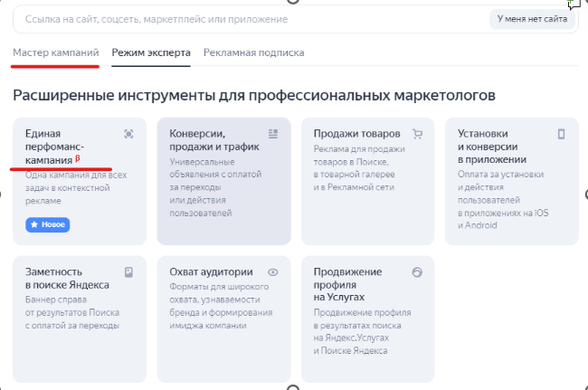588x390 pixels.
Task: Click the Конверсии, продажи и трафик list icon
Action: click(273, 134)
